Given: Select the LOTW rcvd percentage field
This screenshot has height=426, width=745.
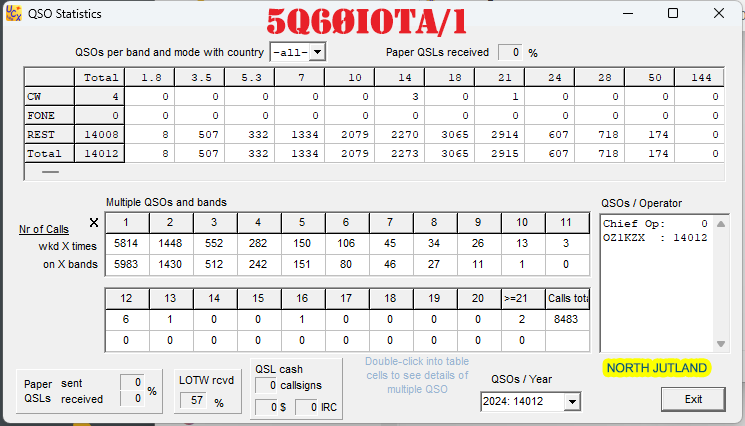Looking at the screenshot, I should (x=193, y=400).
